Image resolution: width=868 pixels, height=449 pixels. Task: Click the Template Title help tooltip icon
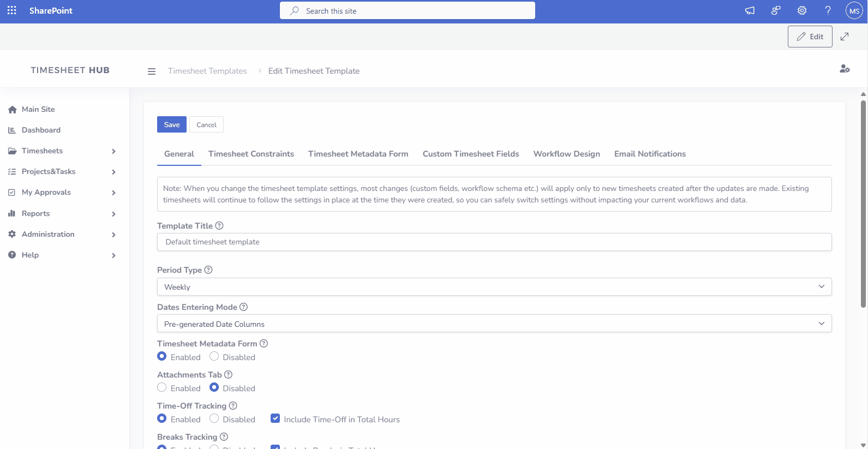pos(219,226)
